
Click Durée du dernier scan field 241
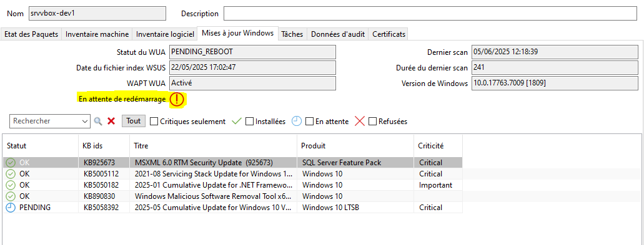coord(555,67)
